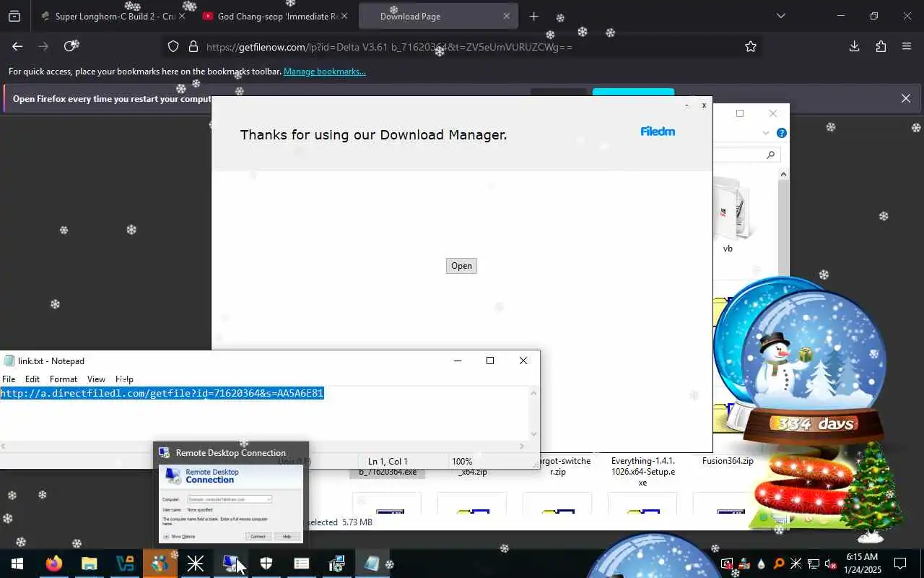Expand the File Explorer ribbon chevron
This screenshot has width=924, height=578.
coord(766,133)
